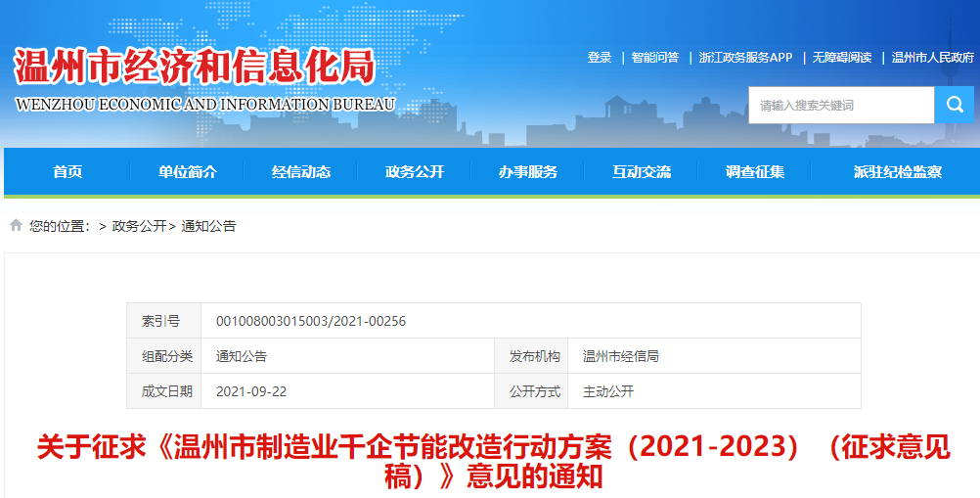The width and height of the screenshot is (980, 498).
Task: Click the magnifier search icon button
Action: click(x=954, y=105)
